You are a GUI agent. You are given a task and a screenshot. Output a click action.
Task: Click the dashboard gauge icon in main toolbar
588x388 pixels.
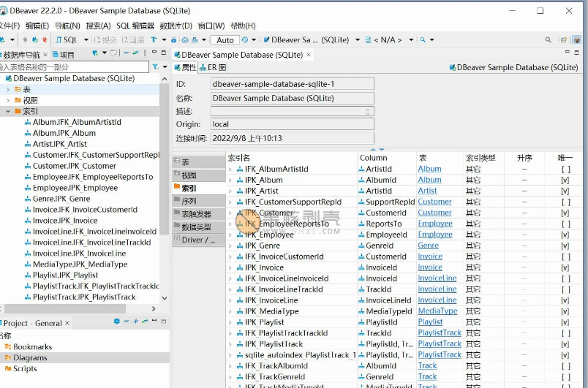tap(185, 39)
